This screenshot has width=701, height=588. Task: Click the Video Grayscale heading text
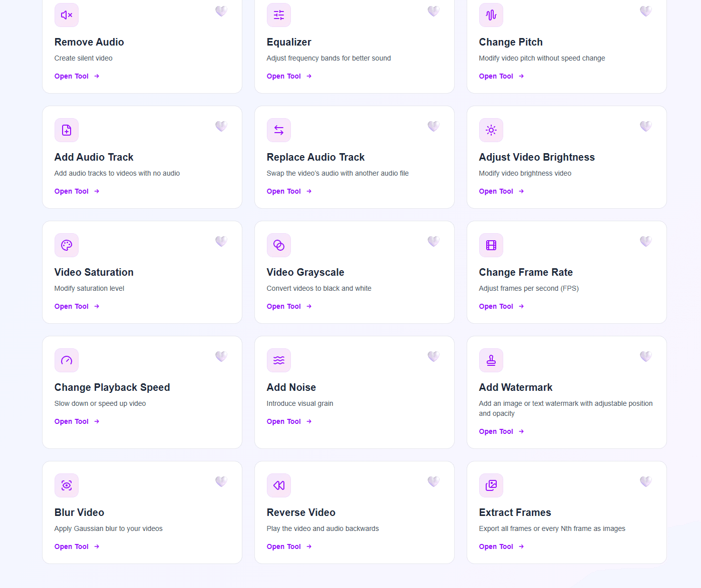tap(305, 272)
